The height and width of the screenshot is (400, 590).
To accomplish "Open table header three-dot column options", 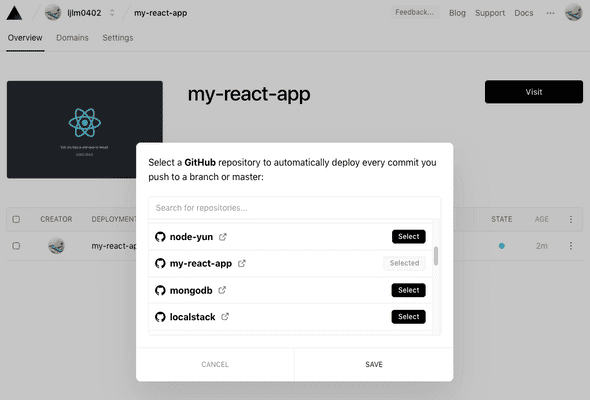I will (571, 219).
